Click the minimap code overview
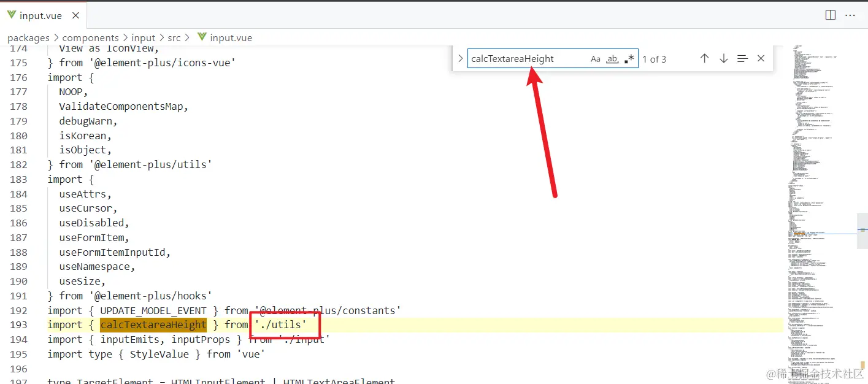 tap(820, 215)
